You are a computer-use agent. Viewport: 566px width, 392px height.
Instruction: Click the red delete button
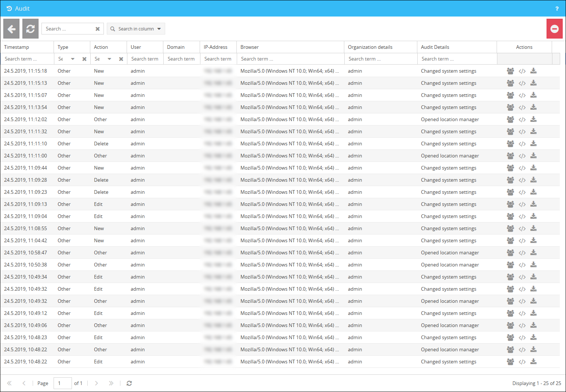[555, 29]
